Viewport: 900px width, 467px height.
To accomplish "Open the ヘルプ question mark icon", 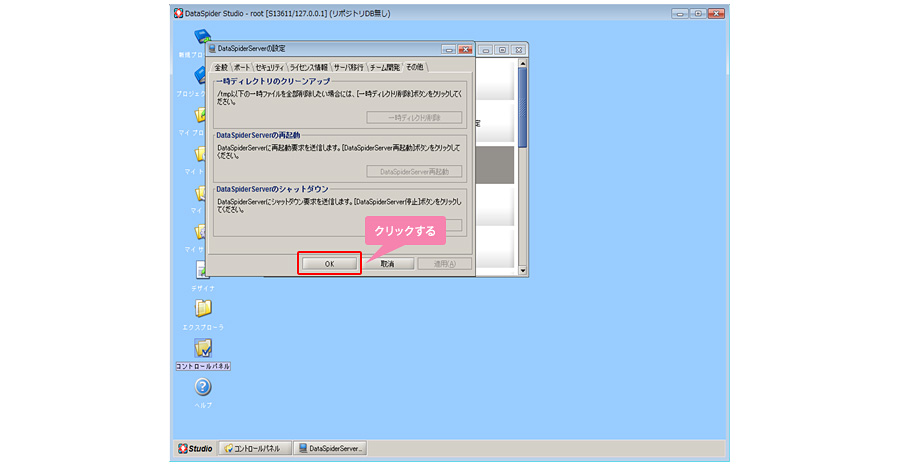I will 203,387.
